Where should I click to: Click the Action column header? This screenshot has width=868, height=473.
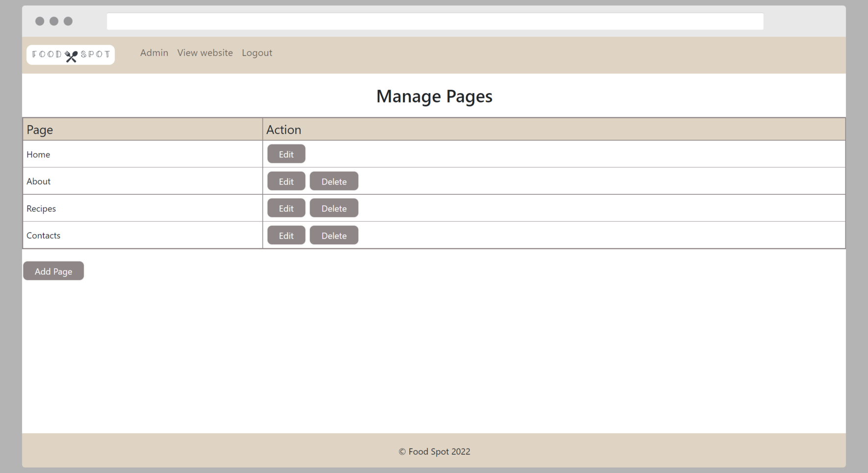pos(284,130)
